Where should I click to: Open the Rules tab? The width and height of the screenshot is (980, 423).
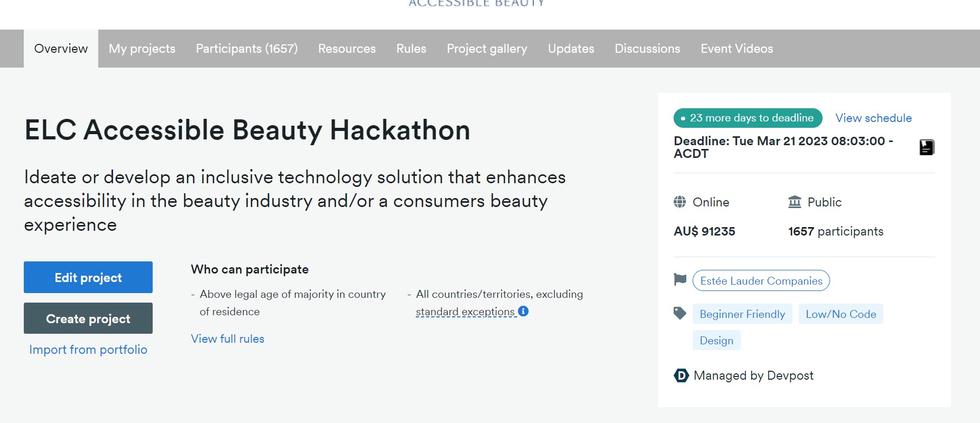coord(411,49)
